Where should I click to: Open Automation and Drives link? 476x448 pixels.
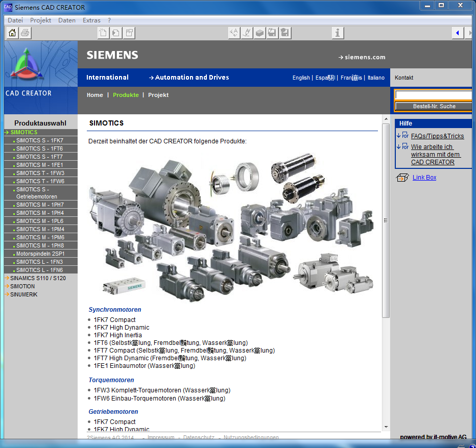coord(189,78)
